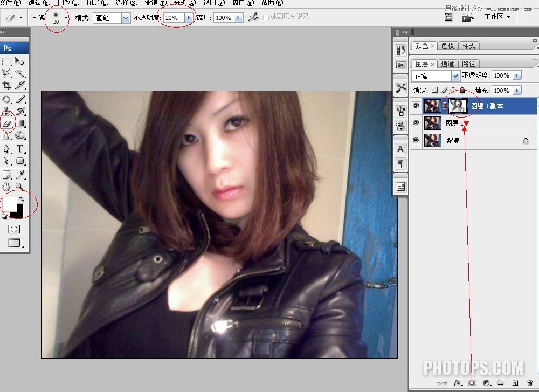Select the History Brush tool
Viewport: 539px width, 392px height.
coord(20,111)
